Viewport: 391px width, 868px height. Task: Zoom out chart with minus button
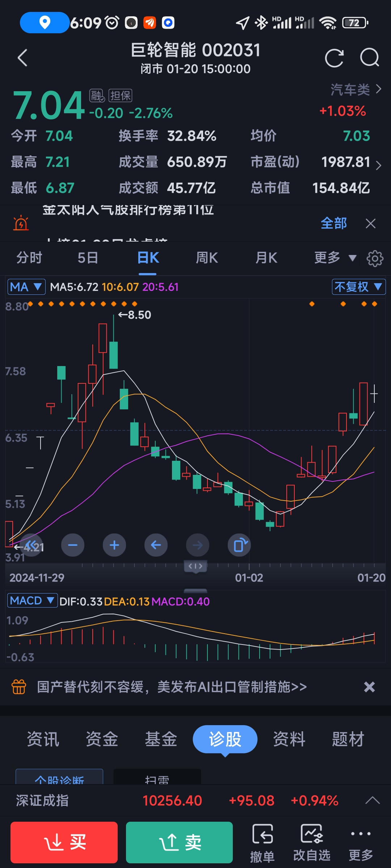[73, 545]
